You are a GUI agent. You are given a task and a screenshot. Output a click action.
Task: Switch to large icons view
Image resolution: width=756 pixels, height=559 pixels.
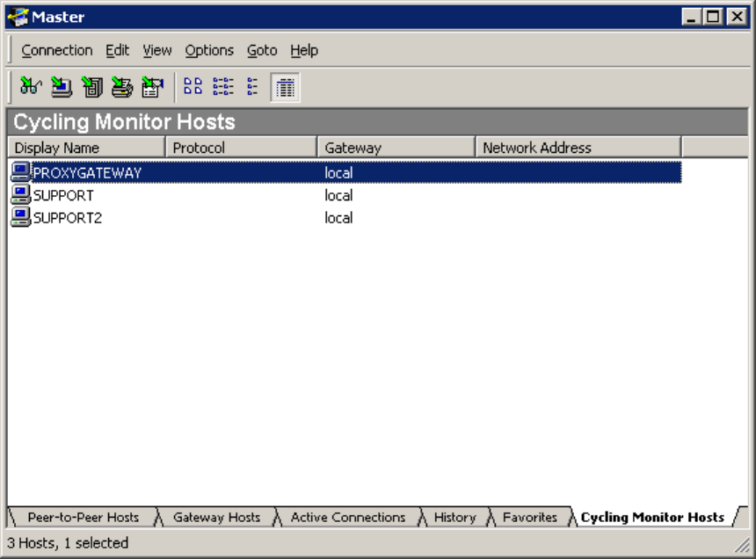click(x=193, y=87)
